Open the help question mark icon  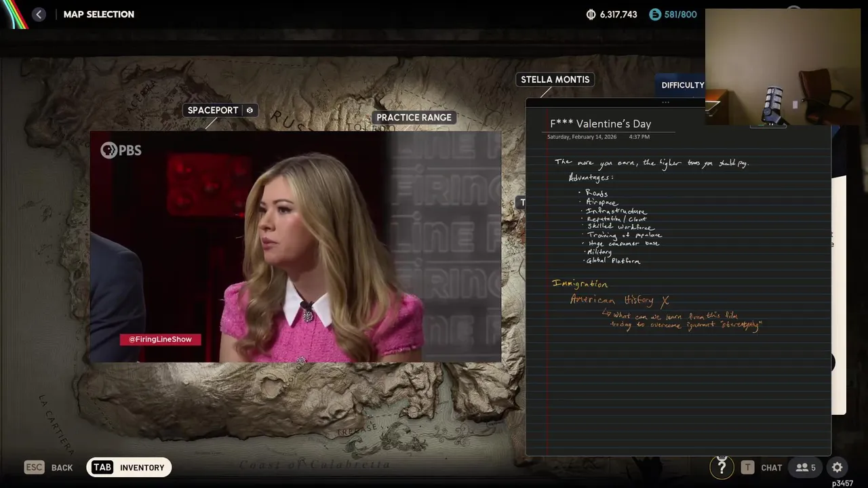click(722, 467)
